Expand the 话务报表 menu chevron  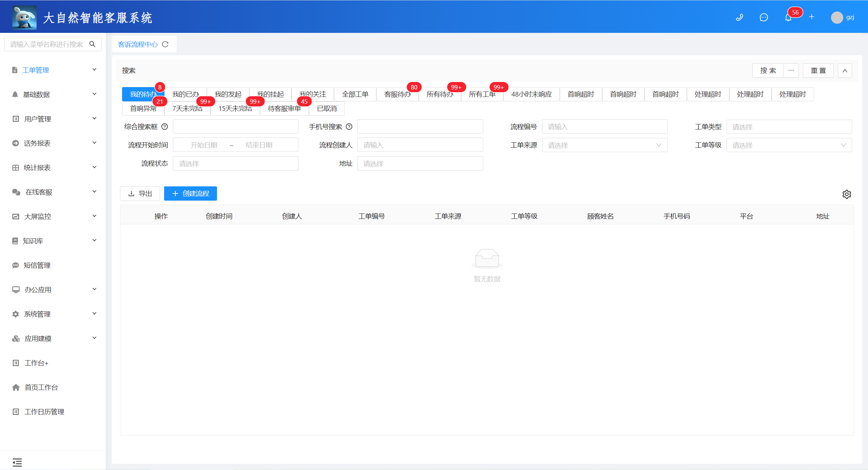click(95, 143)
